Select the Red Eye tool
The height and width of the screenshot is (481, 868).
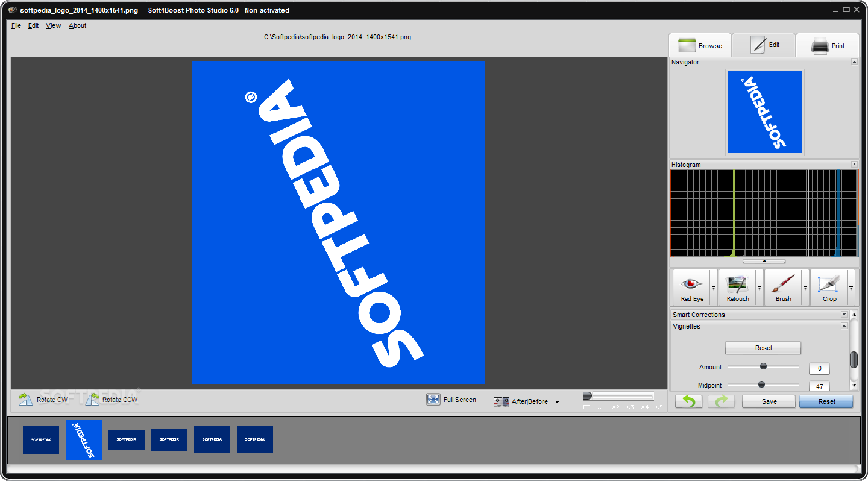tap(692, 288)
